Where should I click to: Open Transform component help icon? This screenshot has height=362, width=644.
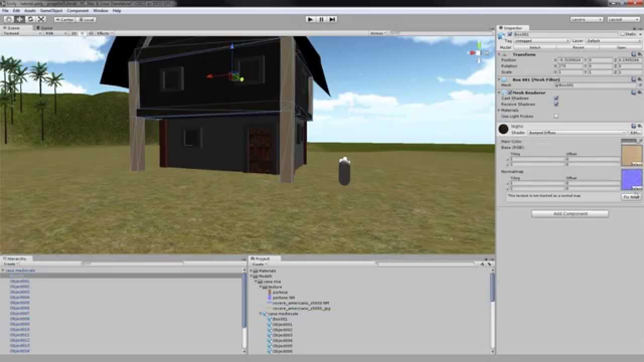pyautogui.click(x=633, y=54)
